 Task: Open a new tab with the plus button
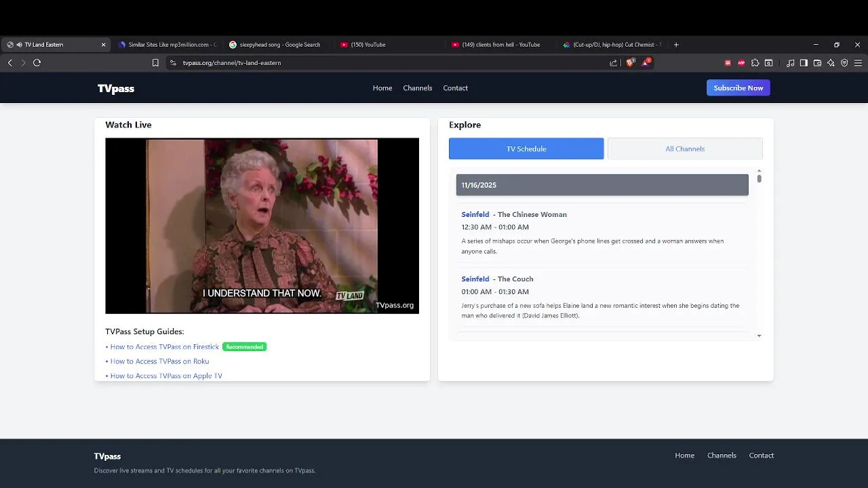coord(676,45)
